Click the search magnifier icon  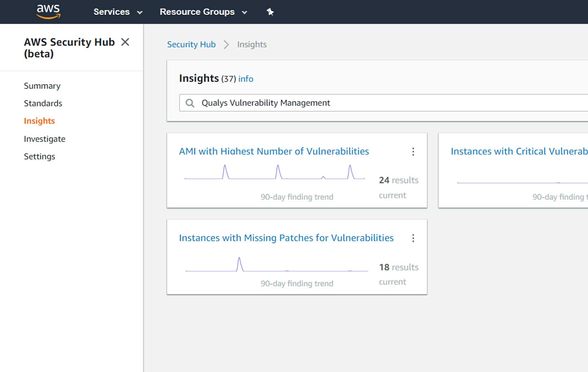[x=189, y=103]
